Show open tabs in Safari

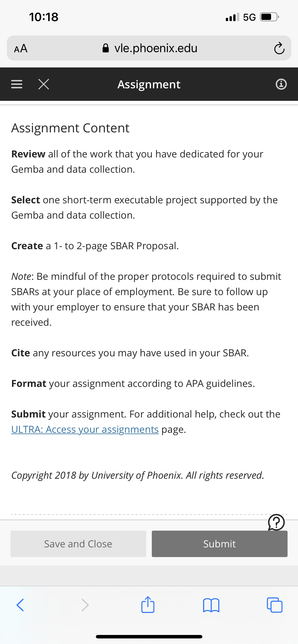point(275,605)
